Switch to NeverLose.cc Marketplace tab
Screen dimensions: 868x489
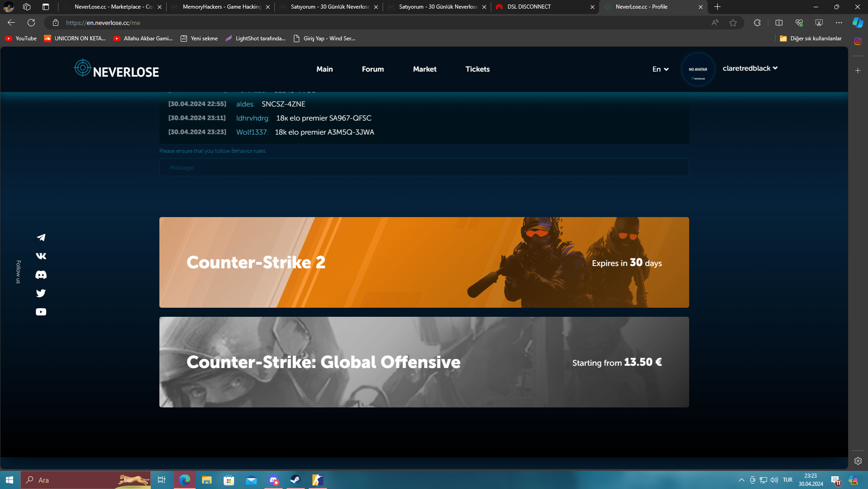[113, 7]
